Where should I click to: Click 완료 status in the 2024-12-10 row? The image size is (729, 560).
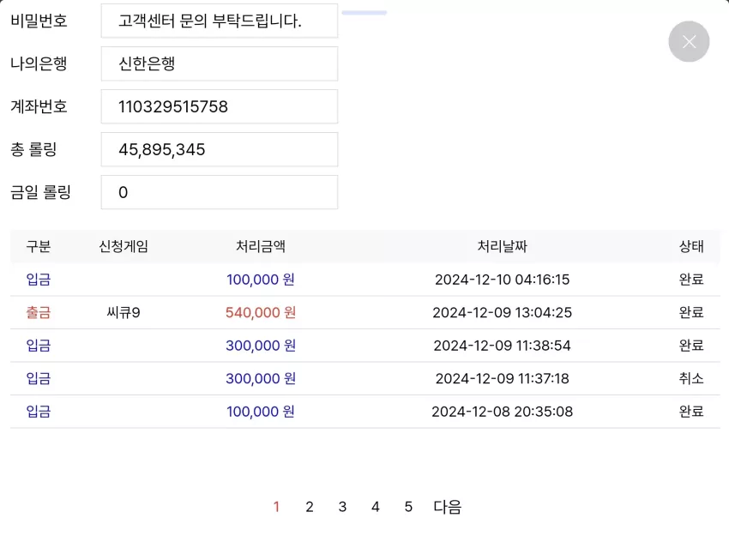tap(691, 280)
